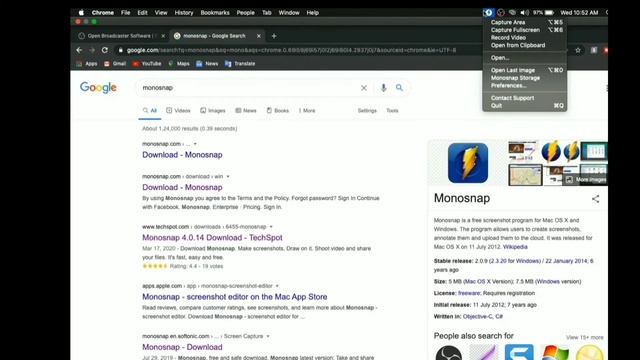
Task: Click the freeware license link
Action: pos(469,293)
